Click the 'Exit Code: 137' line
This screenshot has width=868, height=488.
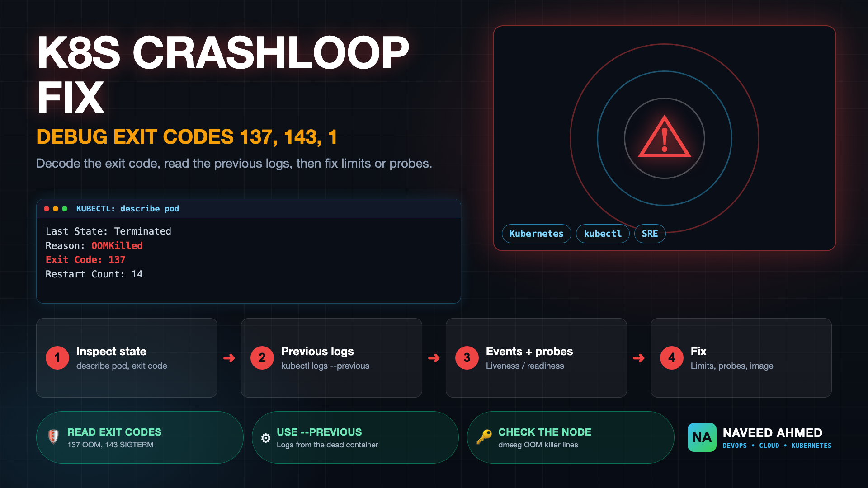(85, 260)
